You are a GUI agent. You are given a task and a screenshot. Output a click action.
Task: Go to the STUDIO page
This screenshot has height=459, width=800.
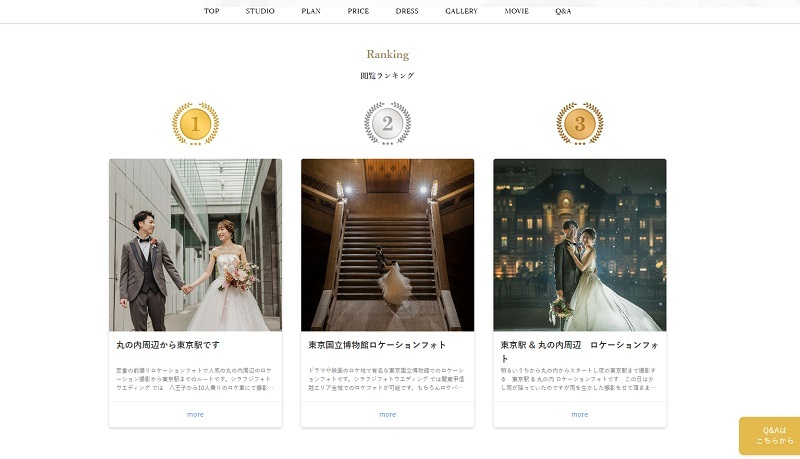[260, 11]
